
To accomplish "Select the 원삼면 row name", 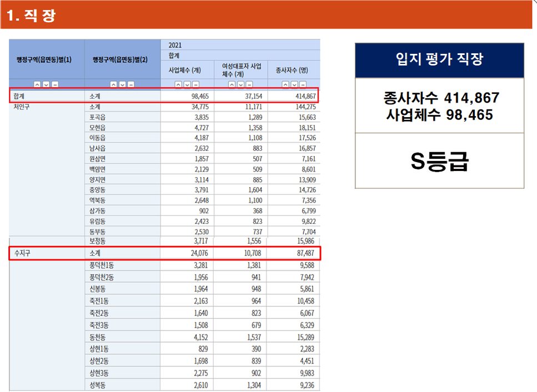I will (98, 158).
